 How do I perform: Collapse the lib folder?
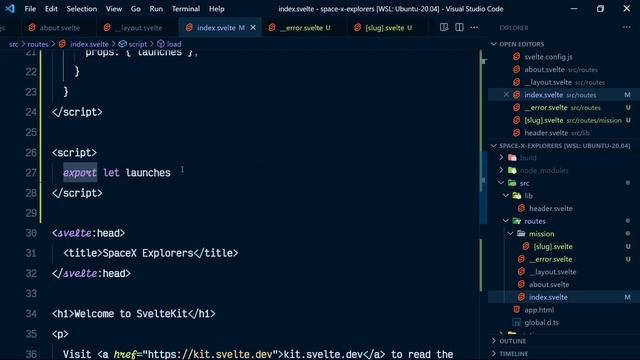[x=506, y=196]
